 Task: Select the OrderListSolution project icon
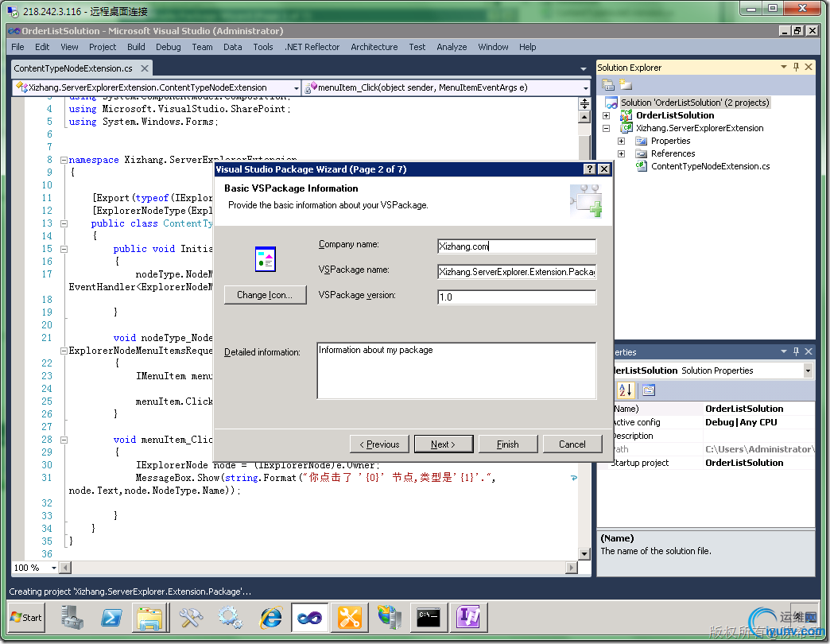(x=626, y=115)
